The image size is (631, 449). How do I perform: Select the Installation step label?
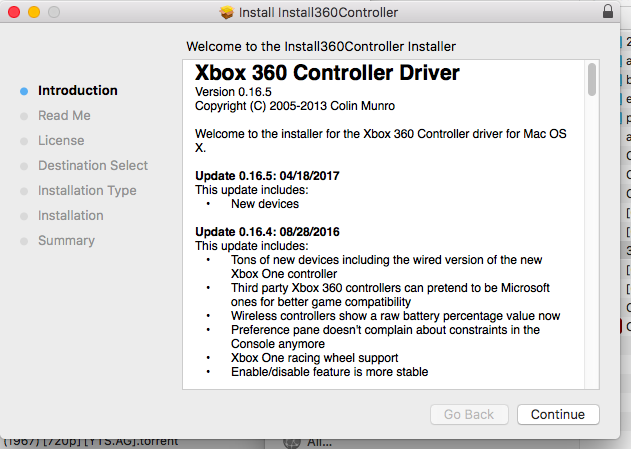point(71,215)
